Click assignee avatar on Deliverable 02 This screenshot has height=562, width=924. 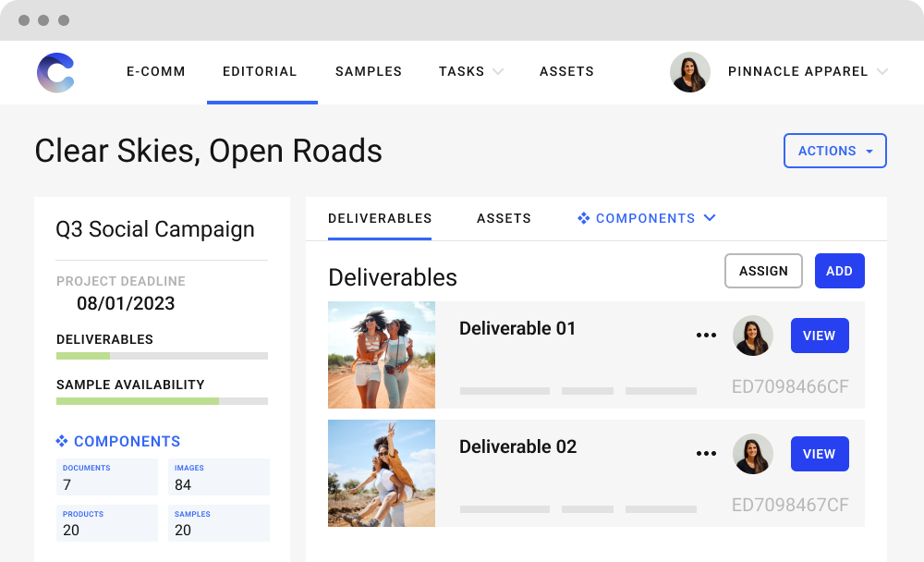point(752,454)
